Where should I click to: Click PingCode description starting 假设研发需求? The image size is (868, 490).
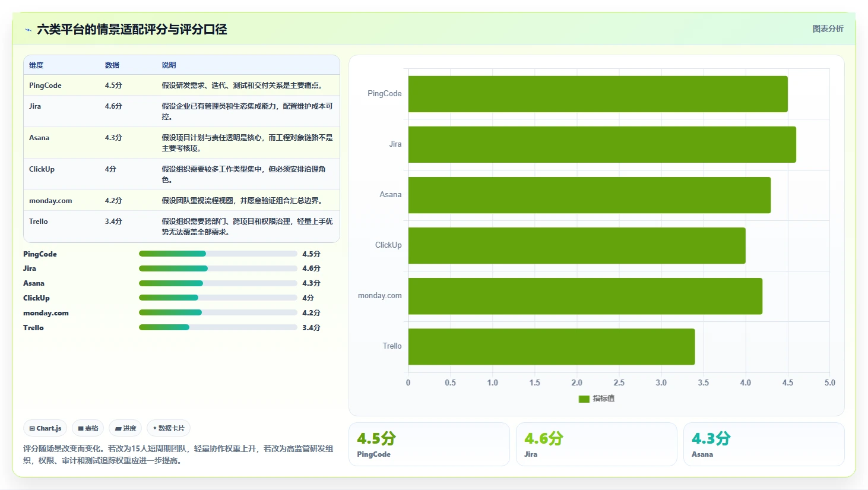pyautogui.click(x=243, y=86)
